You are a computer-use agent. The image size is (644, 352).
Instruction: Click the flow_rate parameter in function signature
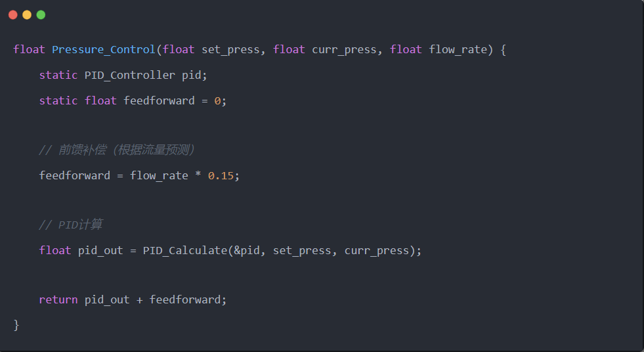(458, 50)
